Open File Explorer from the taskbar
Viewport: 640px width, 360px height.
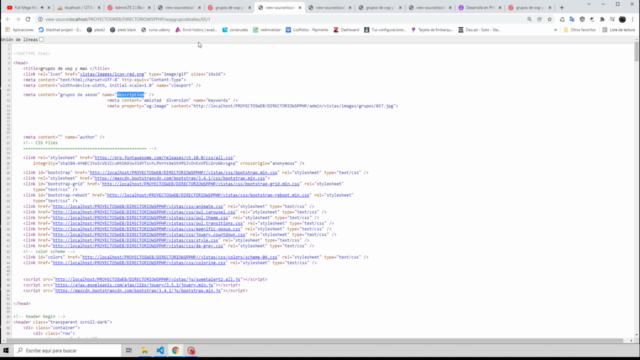tap(144, 351)
